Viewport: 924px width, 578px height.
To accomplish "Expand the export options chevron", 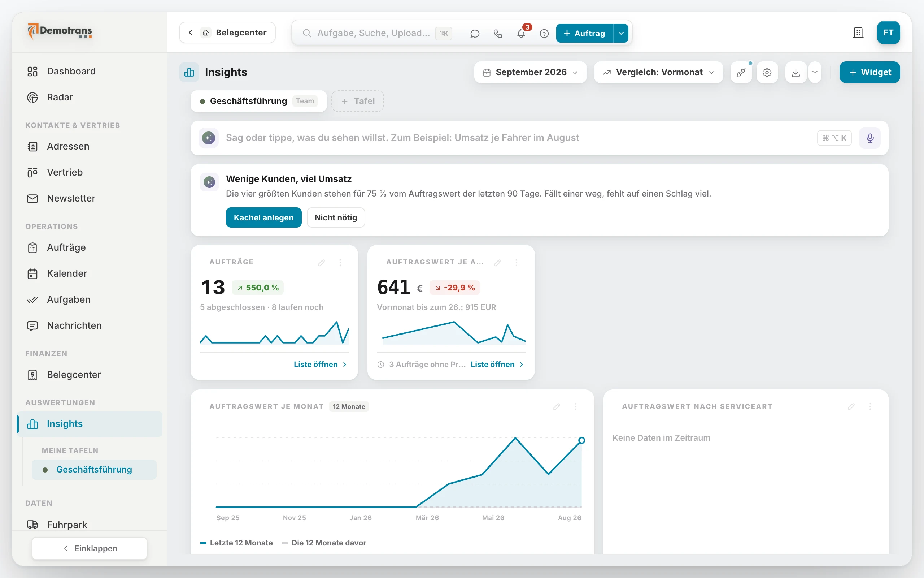I will click(x=815, y=72).
